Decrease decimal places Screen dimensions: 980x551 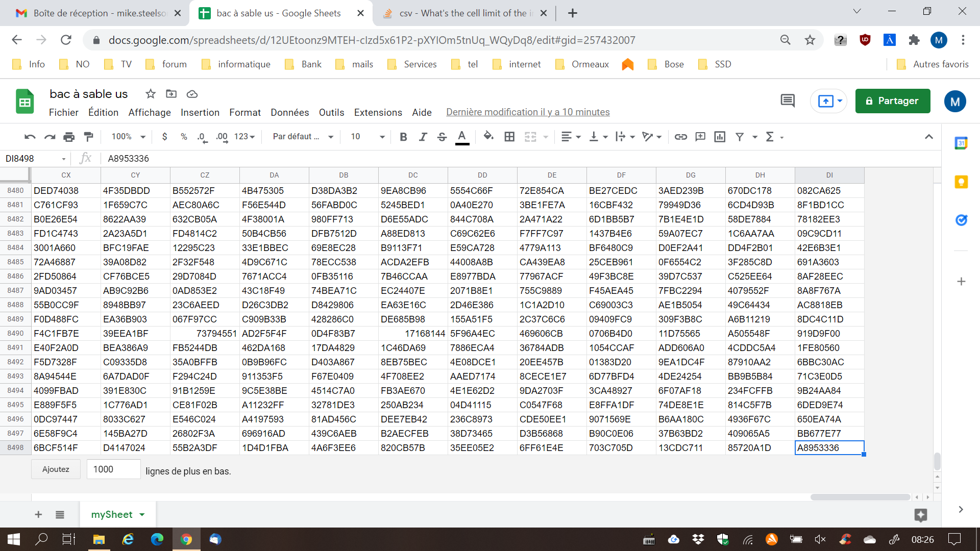[202, 137]
